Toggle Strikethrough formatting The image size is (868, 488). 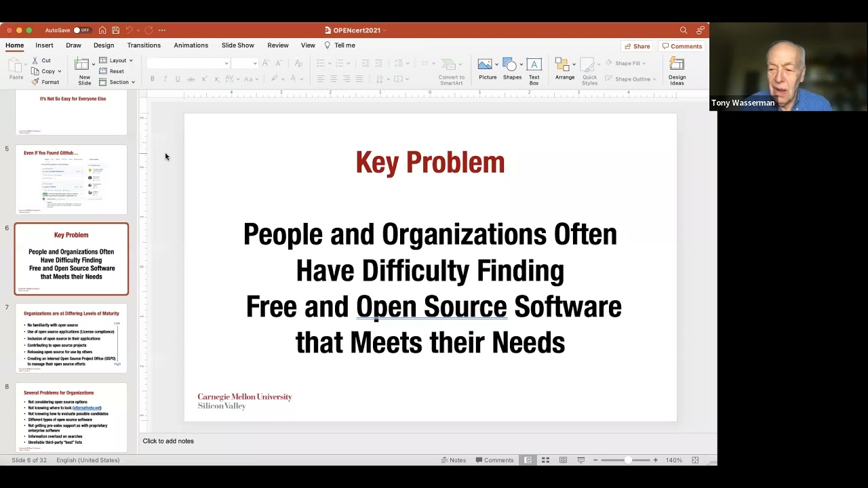[x=191, y=79]
